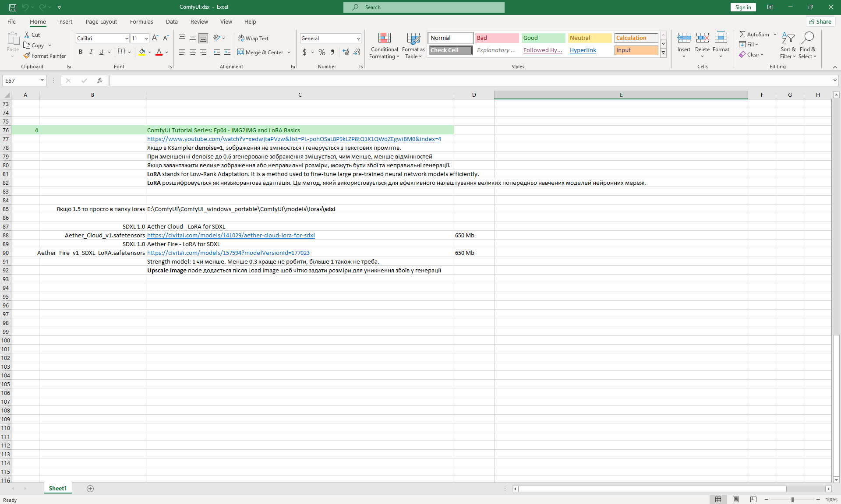Open the Name Box dropdown arrow
The image size is (841, 504).
42,81
